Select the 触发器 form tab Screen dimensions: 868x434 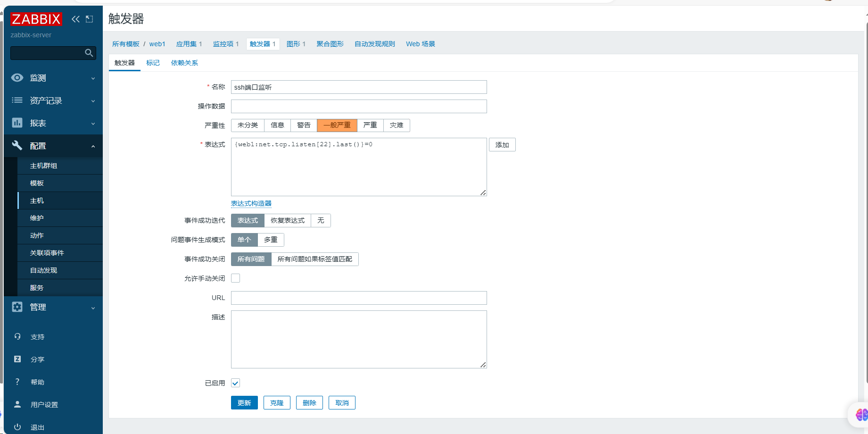tap(124, 63)
